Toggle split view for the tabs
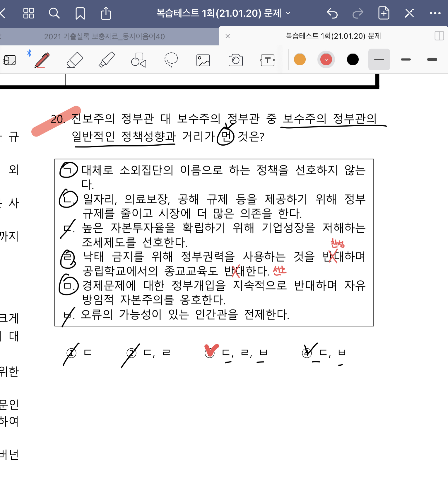 tap(439, 36)
